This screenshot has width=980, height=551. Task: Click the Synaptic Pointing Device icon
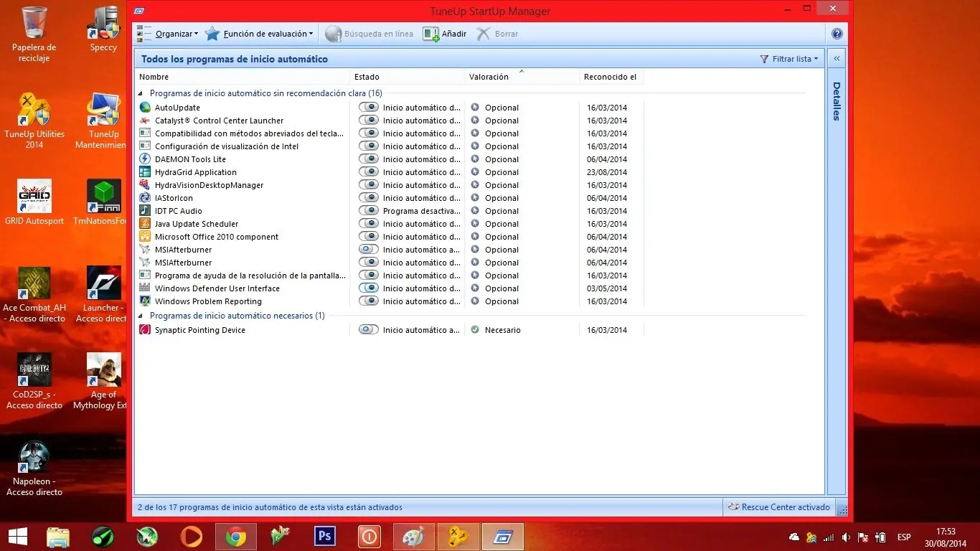click(x=145, y=330)
